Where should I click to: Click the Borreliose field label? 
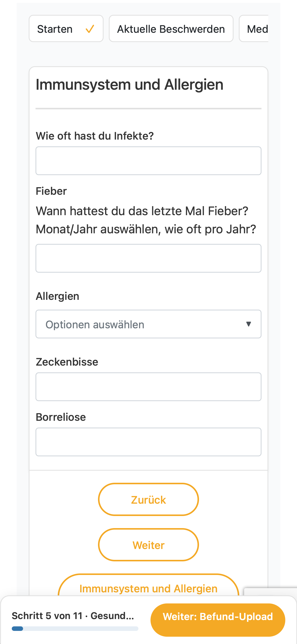point(61,417)
